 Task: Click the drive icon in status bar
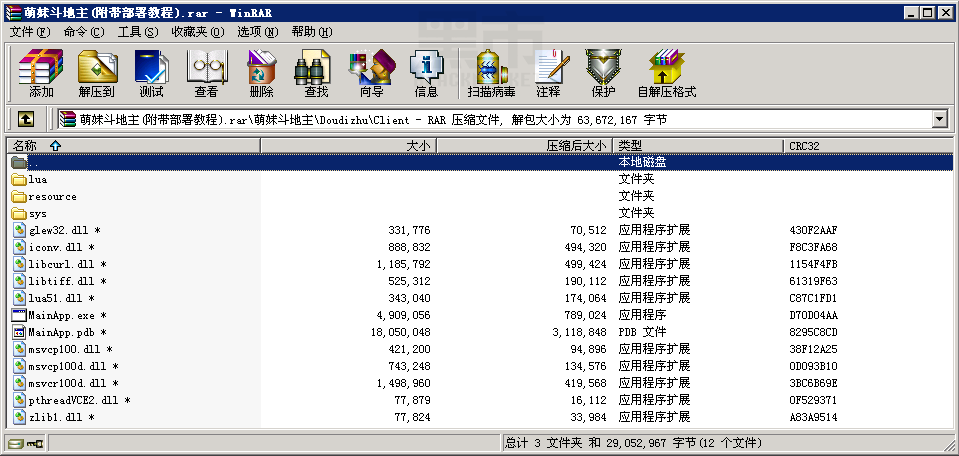coord(16,443)
